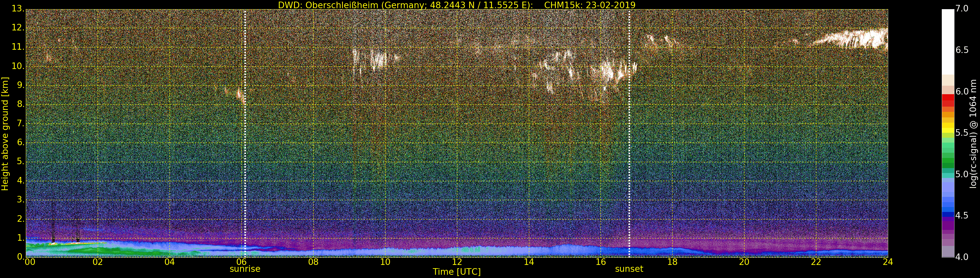Viewport: 980px width, 278px height.
Task: Click the height axis tick label '8.'
Action: point(21,104)
